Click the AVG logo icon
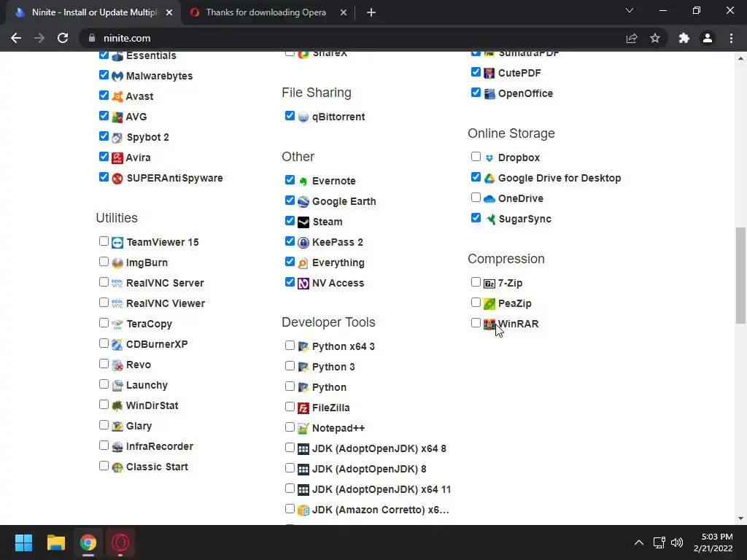747x560 pixels. coord(117,117)
